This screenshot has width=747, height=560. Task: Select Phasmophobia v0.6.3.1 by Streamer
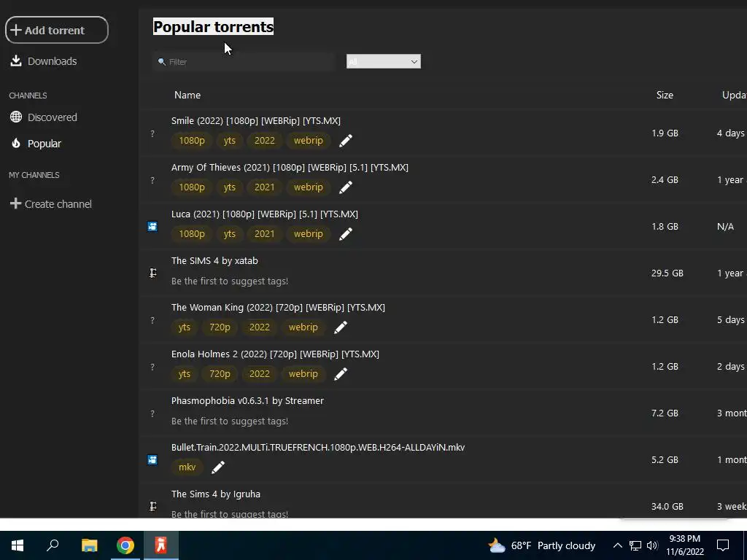point(247,400)
